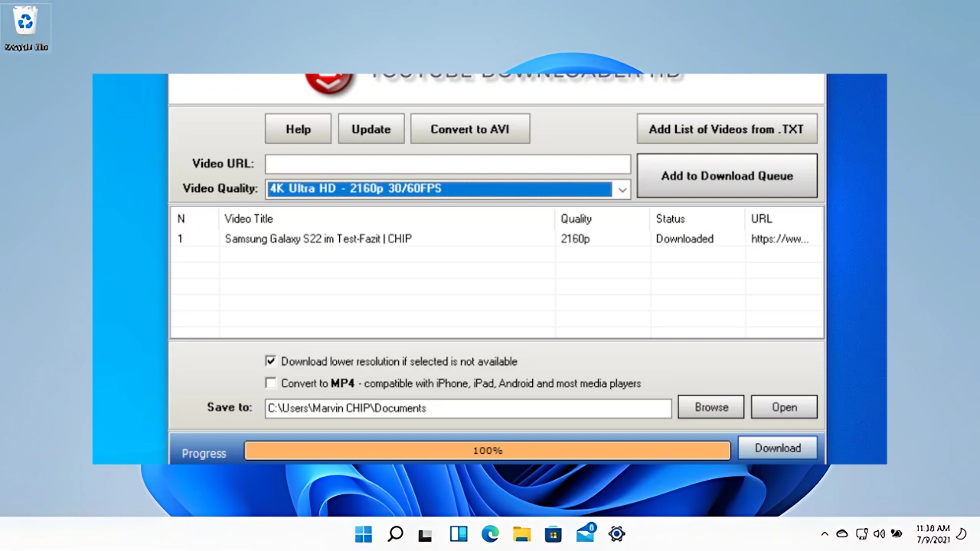This screenshot has width=980, height=551.
Task: Sort by Video Title column header
Action: coord(387,219)
